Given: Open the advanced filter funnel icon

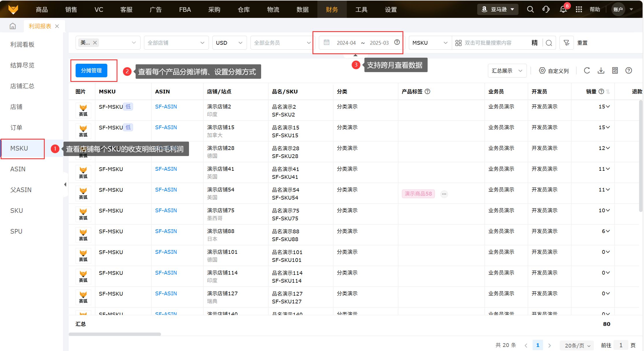Looking at the screenshot, I should (x=566, y=43).
